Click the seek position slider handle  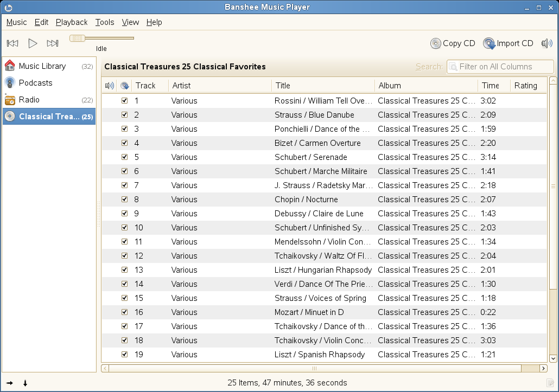[x=77, y=38]
